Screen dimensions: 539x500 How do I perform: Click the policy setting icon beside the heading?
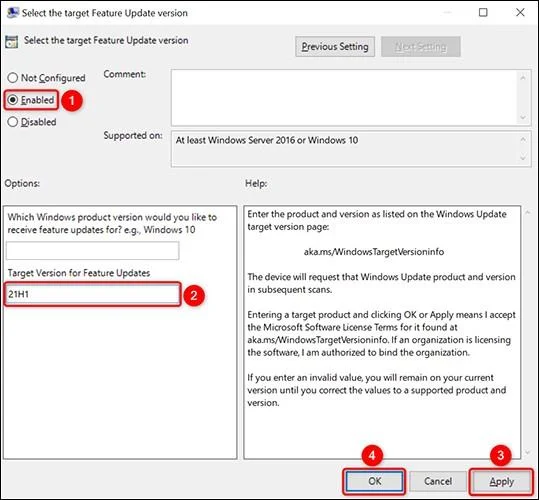12,42
